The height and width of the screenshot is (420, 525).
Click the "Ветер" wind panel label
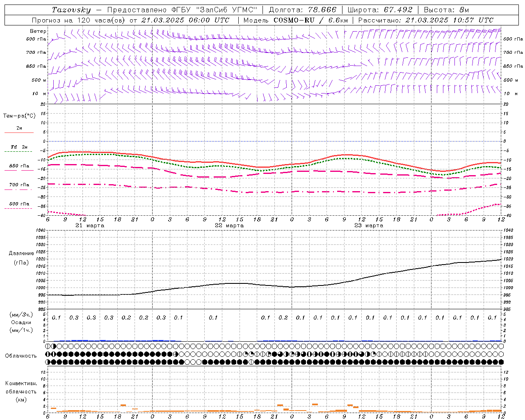point(38,31)
